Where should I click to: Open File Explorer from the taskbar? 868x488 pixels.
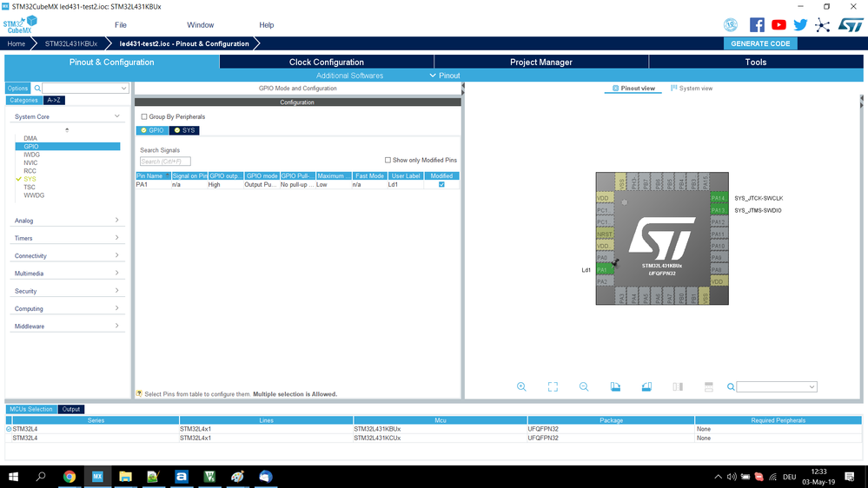125,477
